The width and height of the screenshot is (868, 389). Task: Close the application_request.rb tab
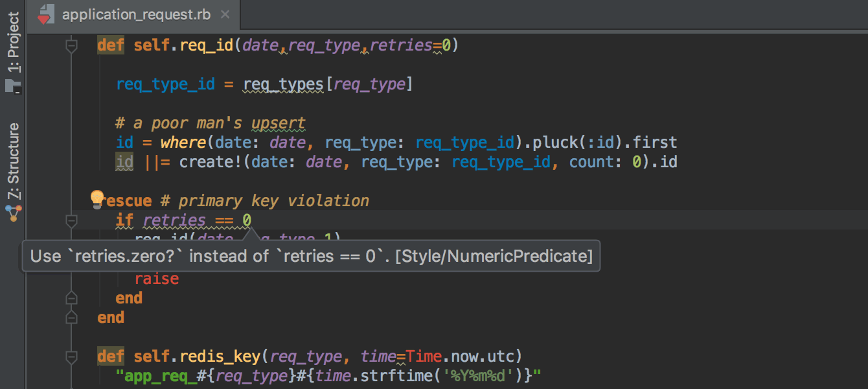(225, 14)
